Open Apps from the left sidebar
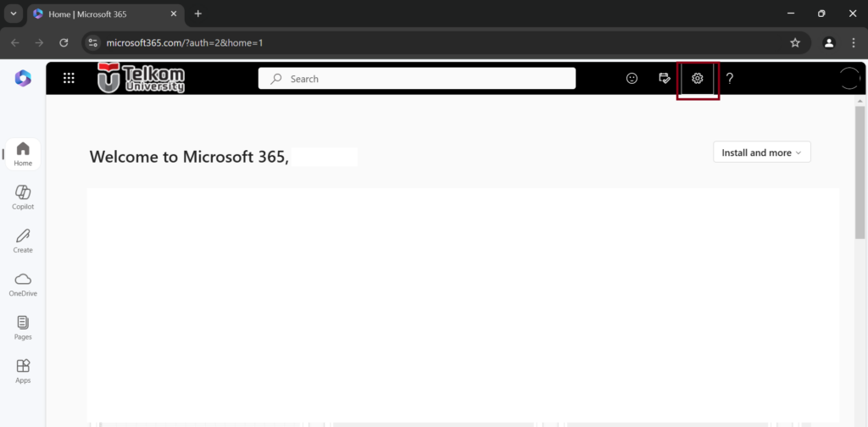 tap(23, 371)
